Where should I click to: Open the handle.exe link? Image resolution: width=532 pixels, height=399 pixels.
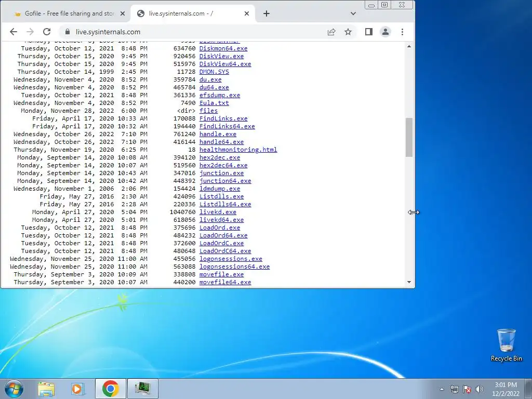[218, 134]
